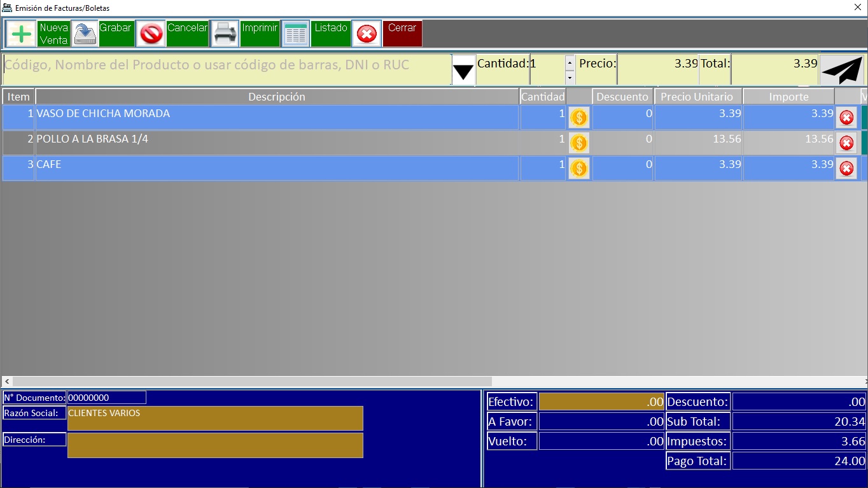This screenshot has height=488, width=868.
Task: Remove CAFE row with red X
Action: [846, 168]
